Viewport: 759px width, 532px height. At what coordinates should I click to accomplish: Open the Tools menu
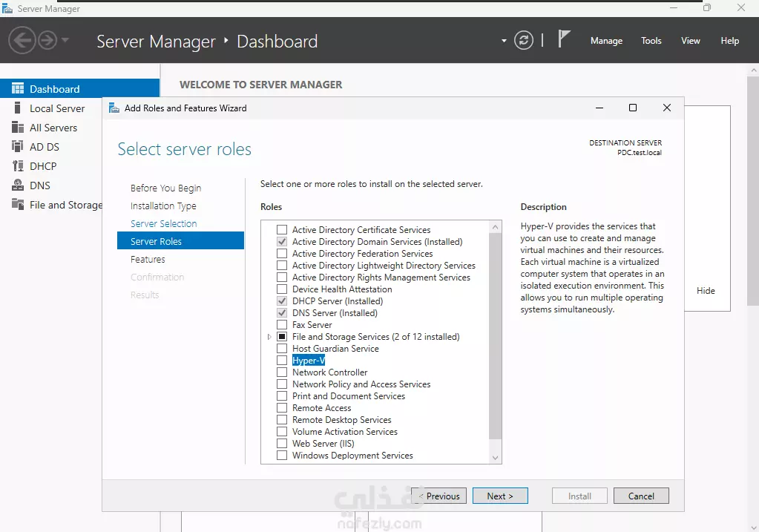[651, 41]
